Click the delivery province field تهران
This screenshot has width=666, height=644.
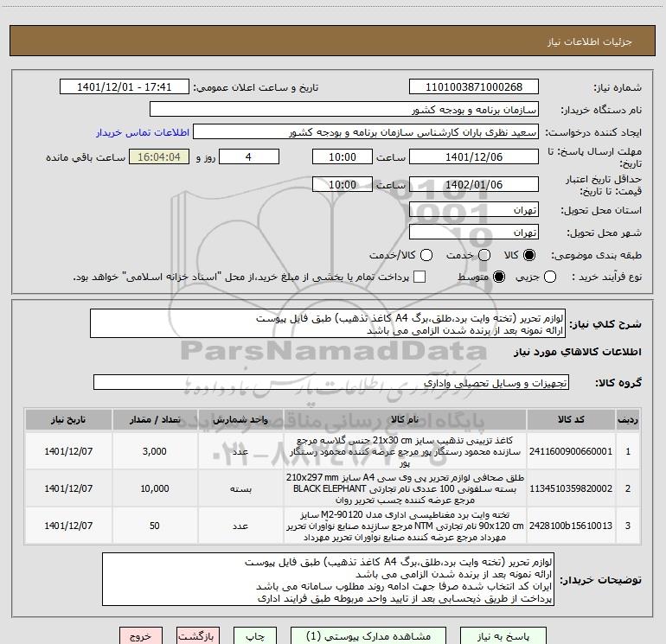[474, 209]
